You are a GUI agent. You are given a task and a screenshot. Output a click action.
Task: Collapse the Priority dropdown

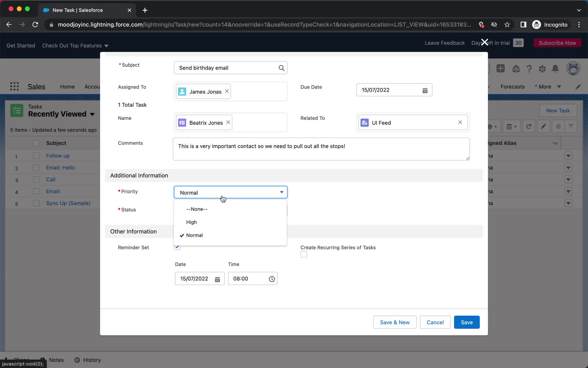click(x=230, y=192)
